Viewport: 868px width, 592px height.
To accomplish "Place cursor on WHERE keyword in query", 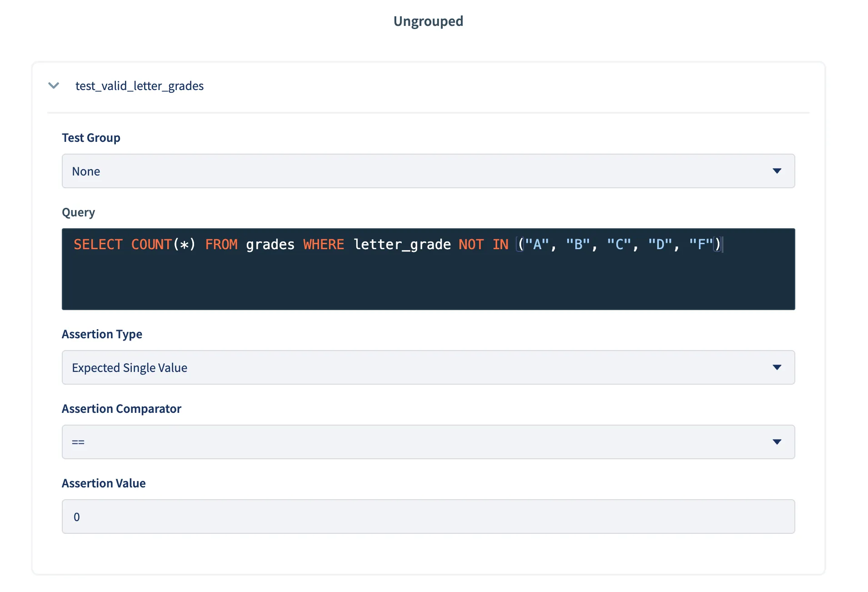I will click(324, 245).
